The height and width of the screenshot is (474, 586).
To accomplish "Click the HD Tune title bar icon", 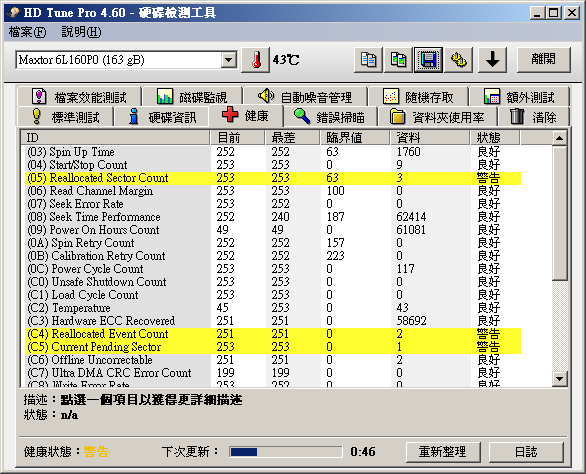I will point(13,13).
